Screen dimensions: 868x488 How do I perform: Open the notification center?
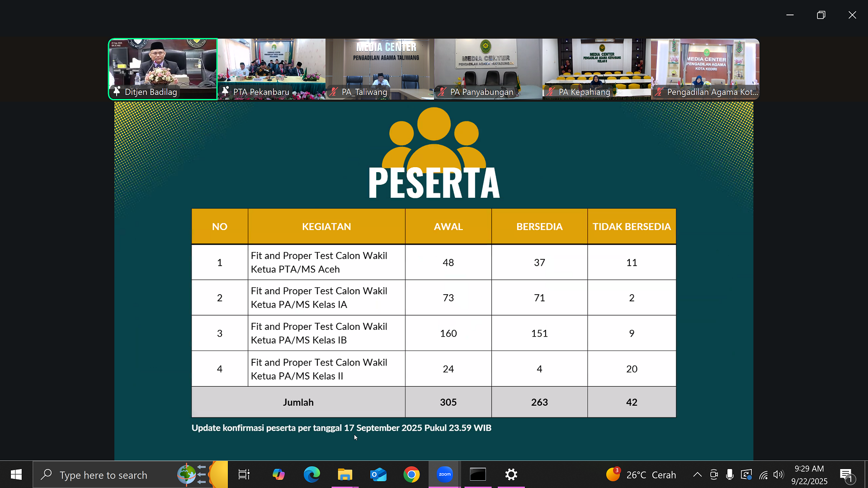(846, 474)
